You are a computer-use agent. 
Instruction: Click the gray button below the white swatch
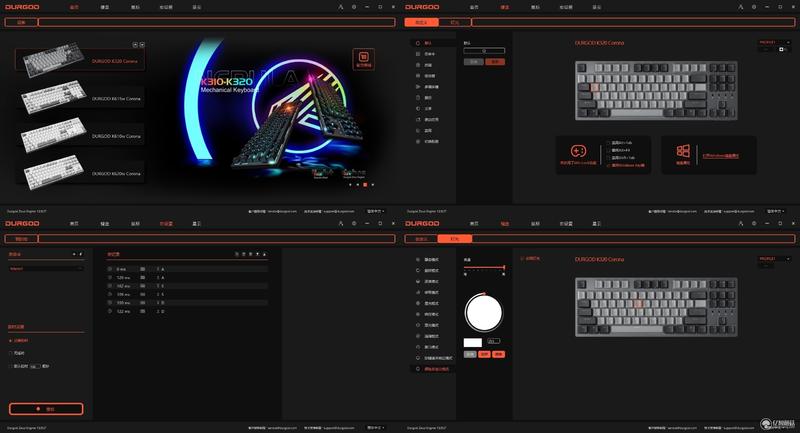click(470, 354)
